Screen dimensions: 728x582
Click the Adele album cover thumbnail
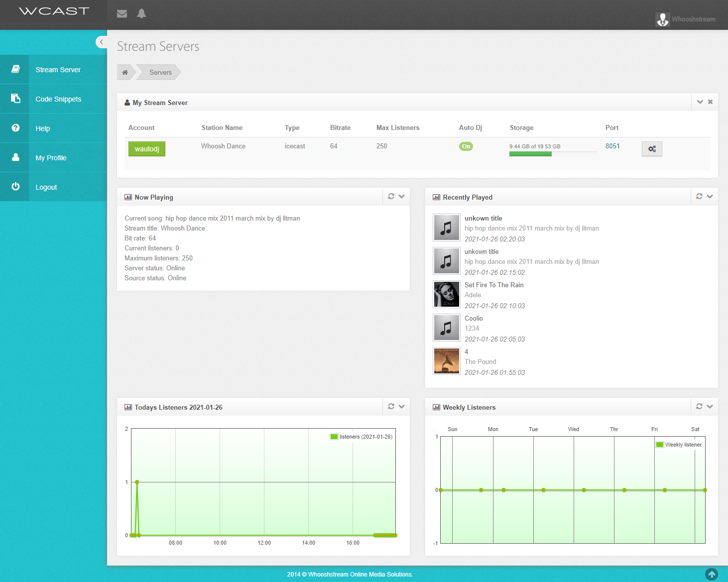pyautogui.click(x=447, y=294)
